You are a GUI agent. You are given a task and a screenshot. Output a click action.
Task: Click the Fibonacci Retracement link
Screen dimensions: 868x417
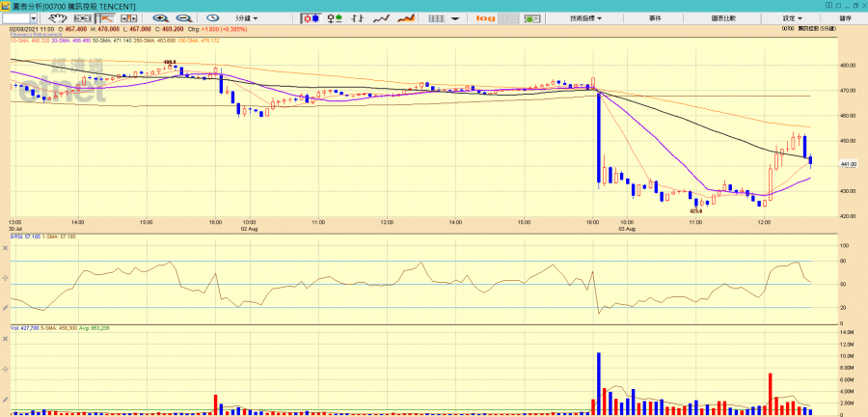tap(36, 36)
